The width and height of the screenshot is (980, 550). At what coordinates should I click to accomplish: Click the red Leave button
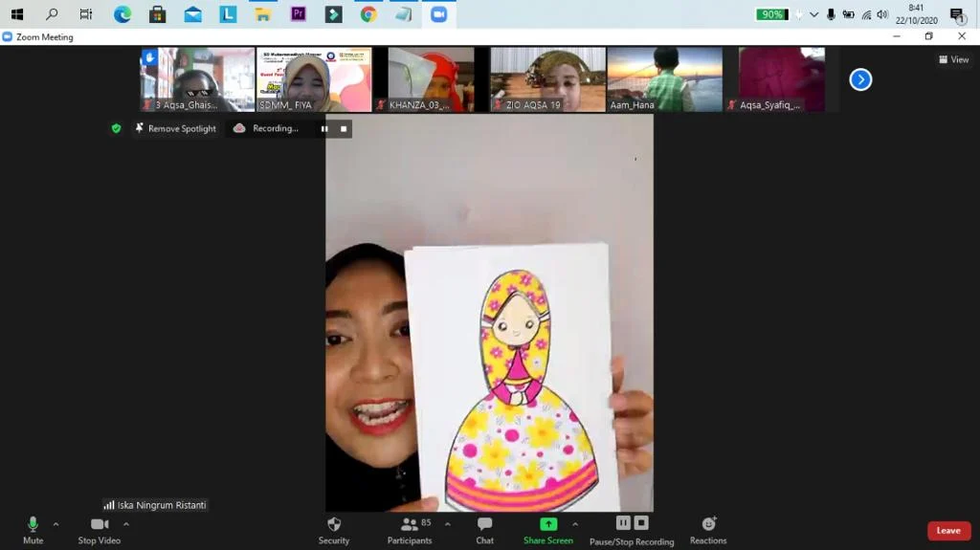[x=948, y=531]
